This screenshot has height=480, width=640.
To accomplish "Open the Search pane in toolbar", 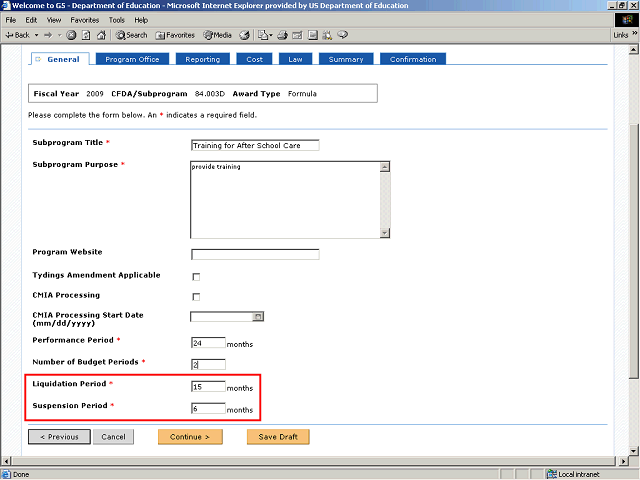I will (131, 36).
